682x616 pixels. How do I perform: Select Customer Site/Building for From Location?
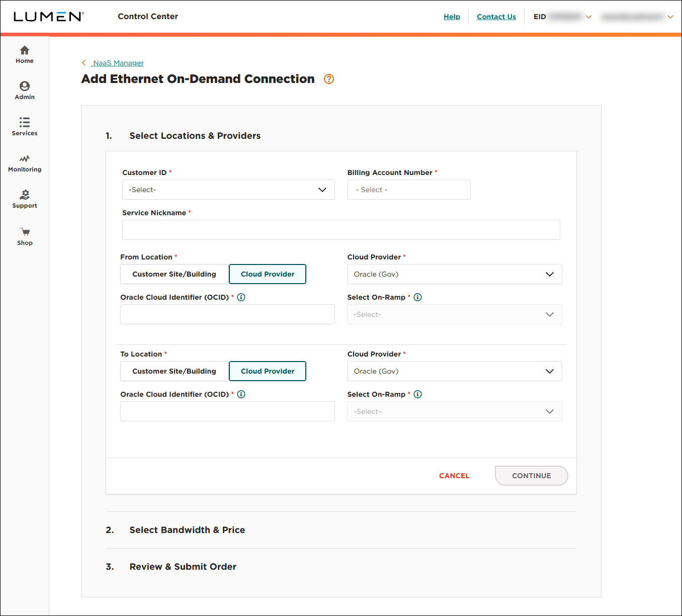(175, 274)
